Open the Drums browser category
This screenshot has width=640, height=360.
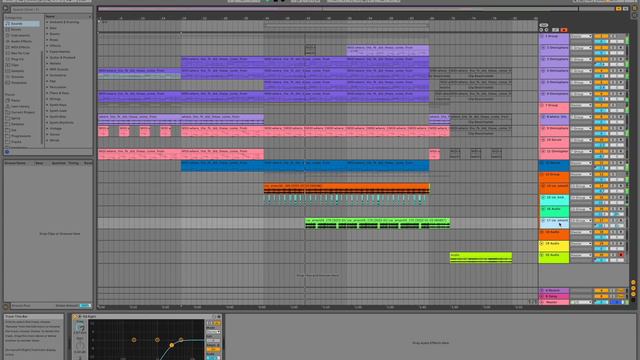16,29
